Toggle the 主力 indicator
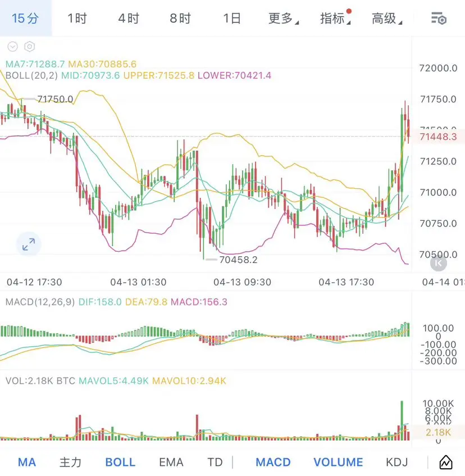This screenshot has height=476, width=465. coord(70,463)
